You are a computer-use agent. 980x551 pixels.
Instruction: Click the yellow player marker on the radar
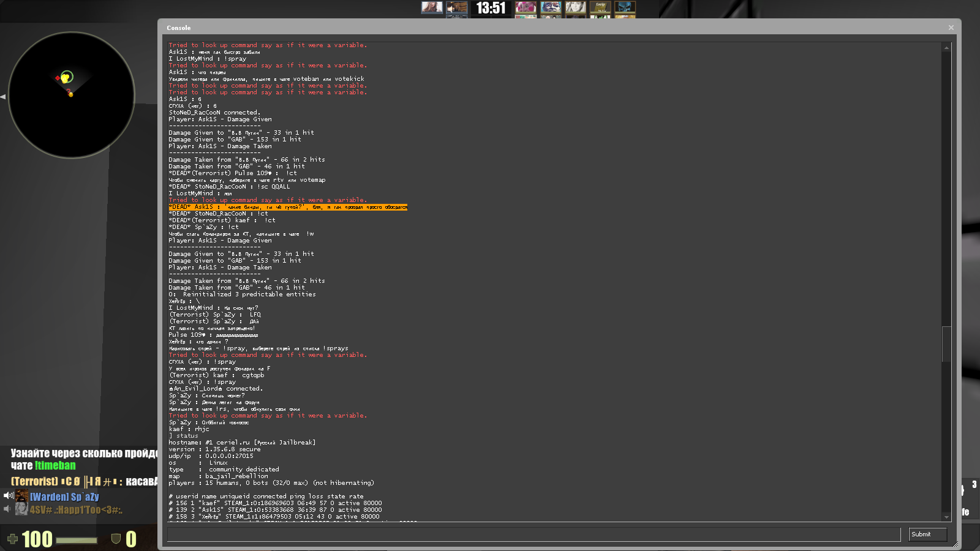pyautogui.click(x=65, y=78)
